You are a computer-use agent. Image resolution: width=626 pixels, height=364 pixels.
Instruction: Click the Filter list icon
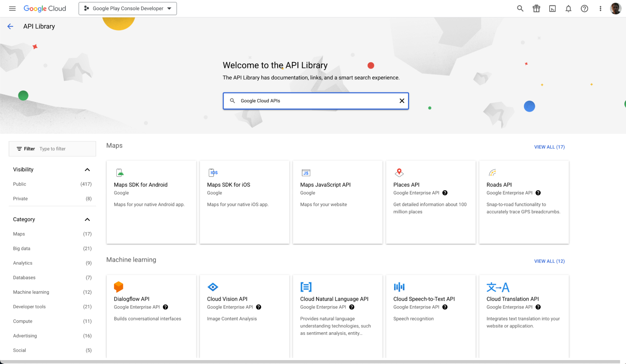(19, 149)
